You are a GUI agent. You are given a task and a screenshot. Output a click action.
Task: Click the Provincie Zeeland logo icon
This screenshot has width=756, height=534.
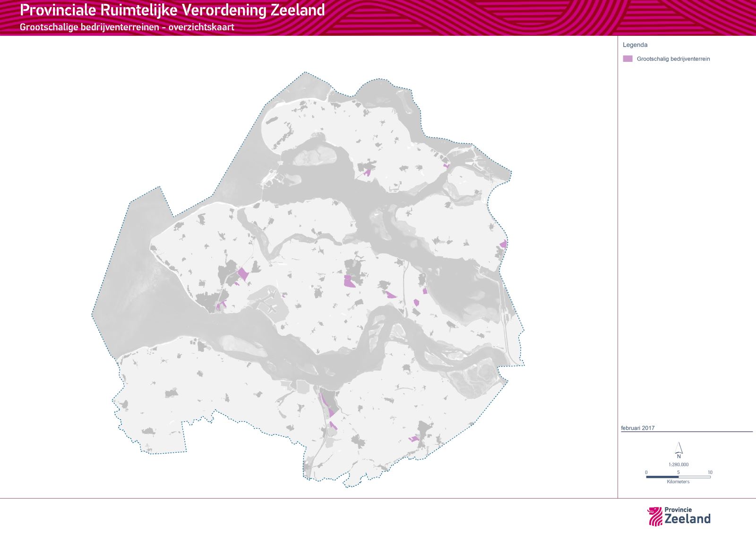pos(655,516)
